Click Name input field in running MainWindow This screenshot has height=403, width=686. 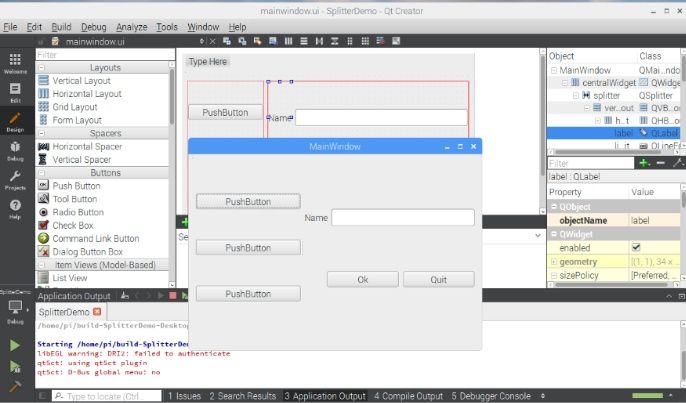(x=403, y=217)
